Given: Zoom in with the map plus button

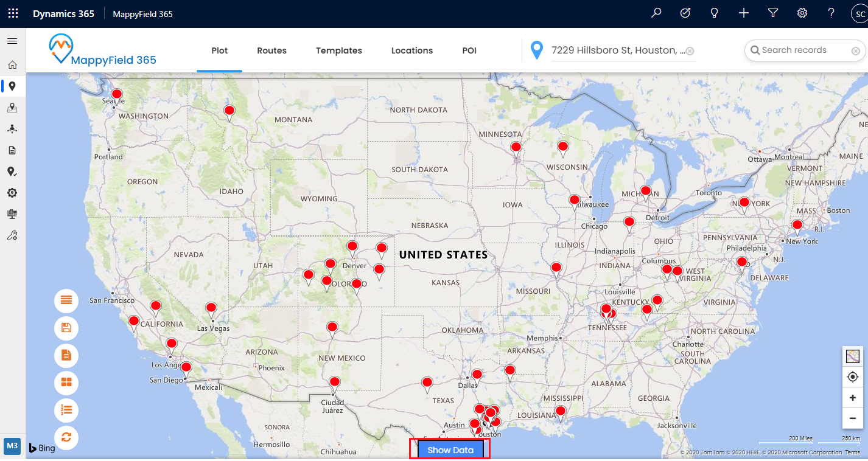Looking at the screenshot, I should (853, 398).
